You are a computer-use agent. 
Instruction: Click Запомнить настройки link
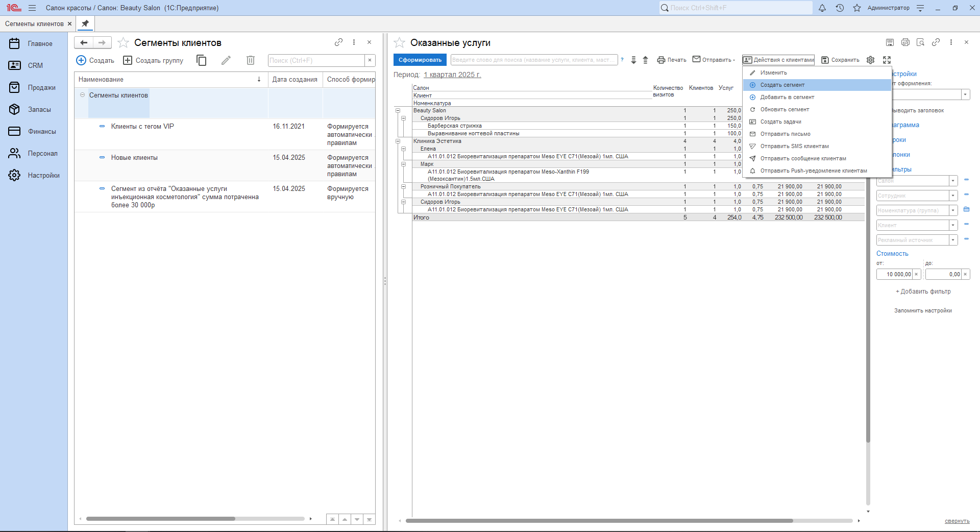[x=923, y=310]
